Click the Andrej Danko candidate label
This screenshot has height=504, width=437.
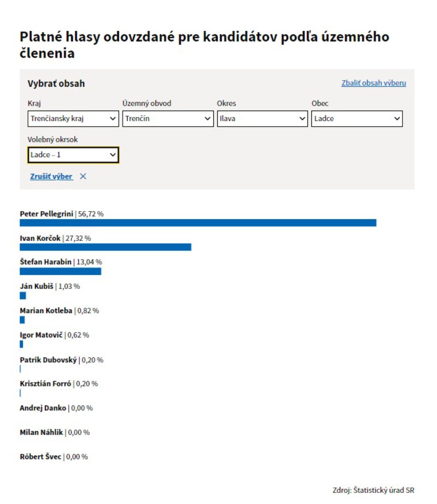point(43,408)
